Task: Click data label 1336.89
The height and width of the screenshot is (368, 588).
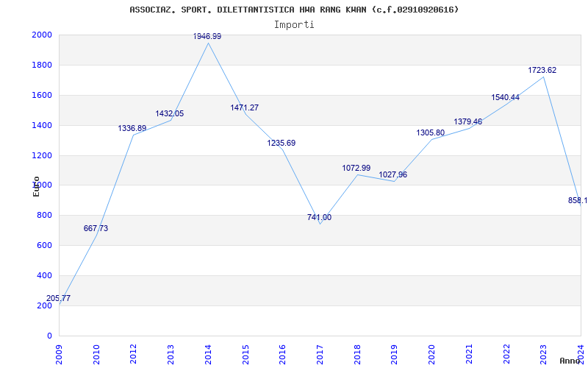Action: 132,128
